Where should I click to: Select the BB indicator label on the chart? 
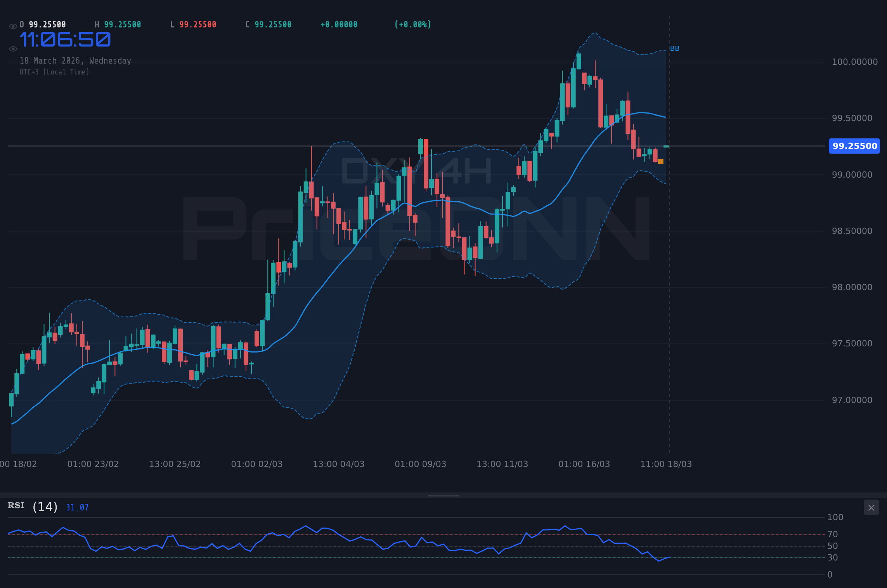pyautogui.click(x=674, y=48)
